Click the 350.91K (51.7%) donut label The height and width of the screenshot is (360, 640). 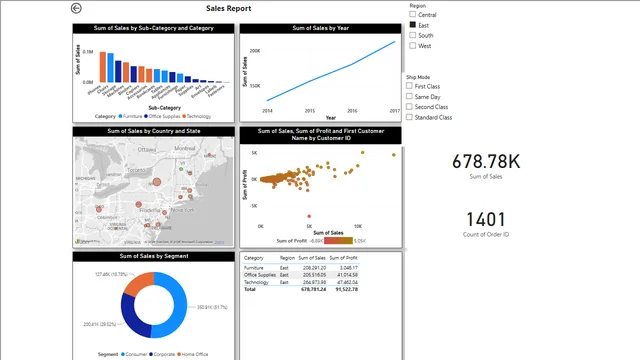[x=212, y=307]
